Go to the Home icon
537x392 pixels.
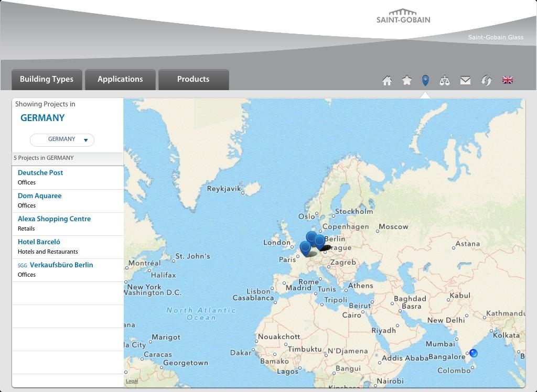coord(387,81)
